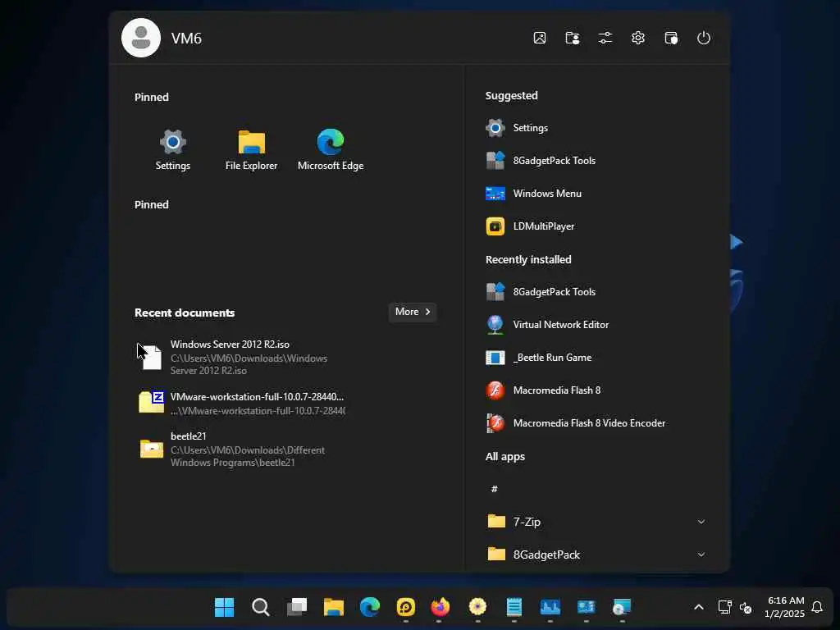Viewport: 840px width, 630px height.
Task: Select the 8GadgetPack folder in All apps
Action: [597, 555]
